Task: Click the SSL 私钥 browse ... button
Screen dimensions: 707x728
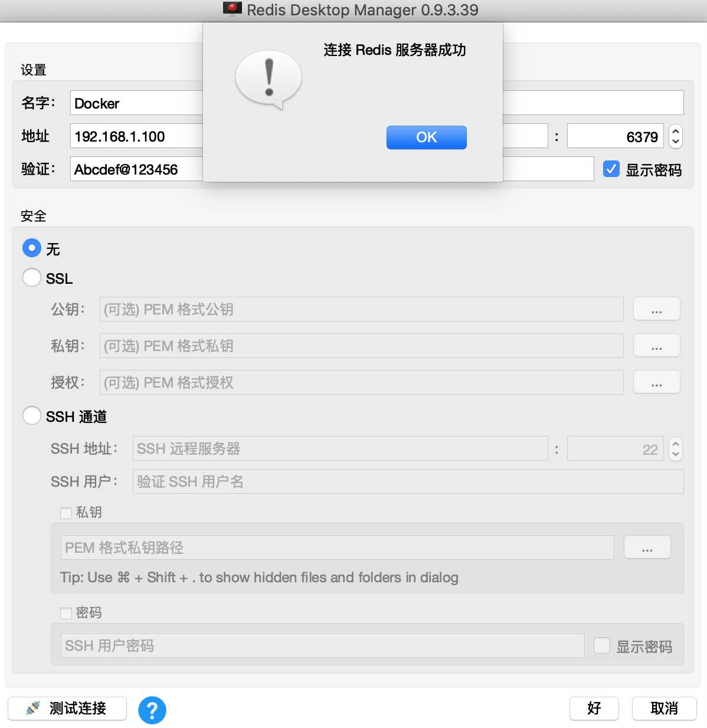Action: (656, 345)
